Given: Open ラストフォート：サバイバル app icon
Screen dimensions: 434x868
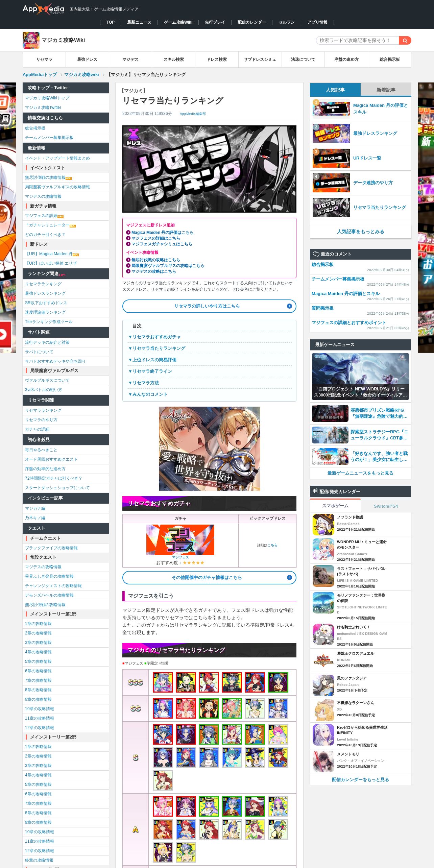Looking at the screenshot, I should point(323,576).
